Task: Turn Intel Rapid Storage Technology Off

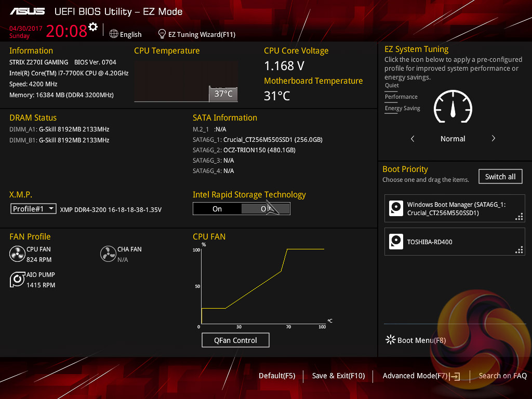Action: click(265, 209)
